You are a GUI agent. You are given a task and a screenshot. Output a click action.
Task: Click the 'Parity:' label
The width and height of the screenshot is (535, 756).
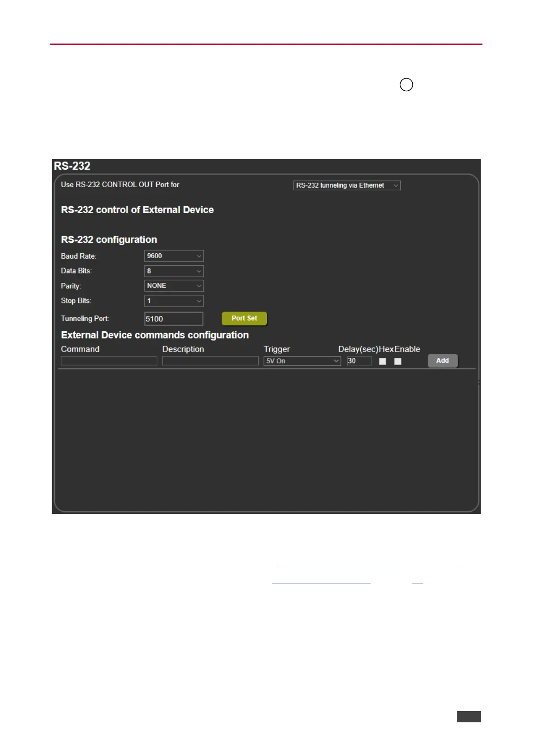point(71,286)
